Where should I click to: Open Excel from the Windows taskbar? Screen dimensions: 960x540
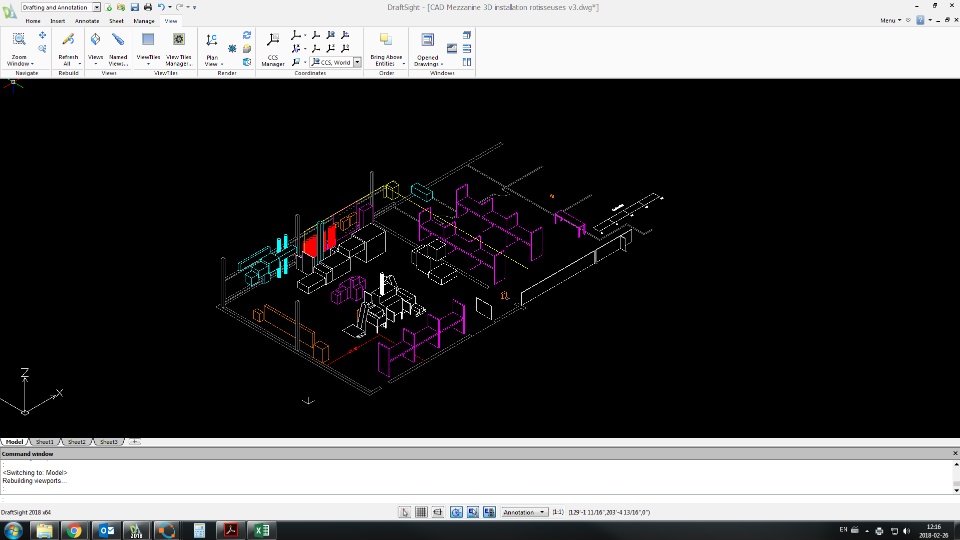259,530
